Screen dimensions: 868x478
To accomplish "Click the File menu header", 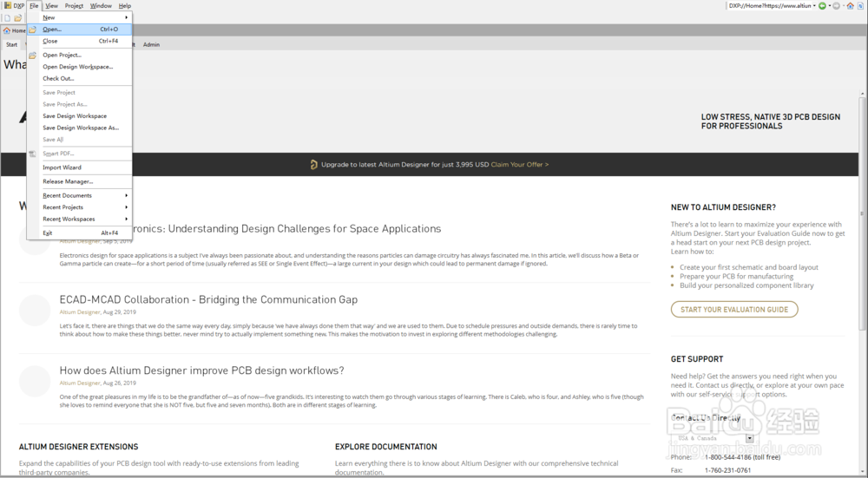I will click(34, 5).
